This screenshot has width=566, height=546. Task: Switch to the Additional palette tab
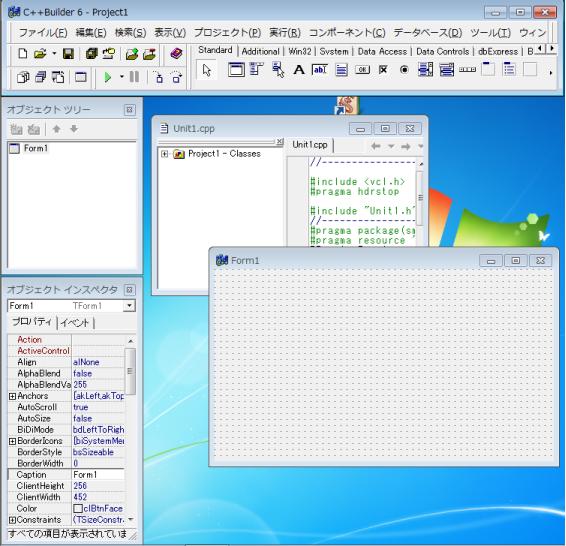[260, 52]
